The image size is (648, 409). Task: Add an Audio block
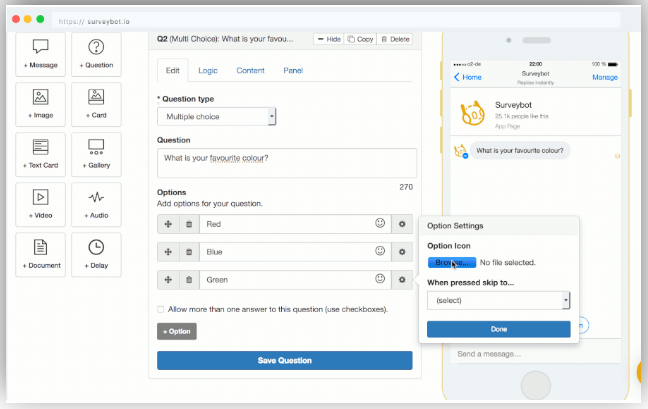(96, 204)
